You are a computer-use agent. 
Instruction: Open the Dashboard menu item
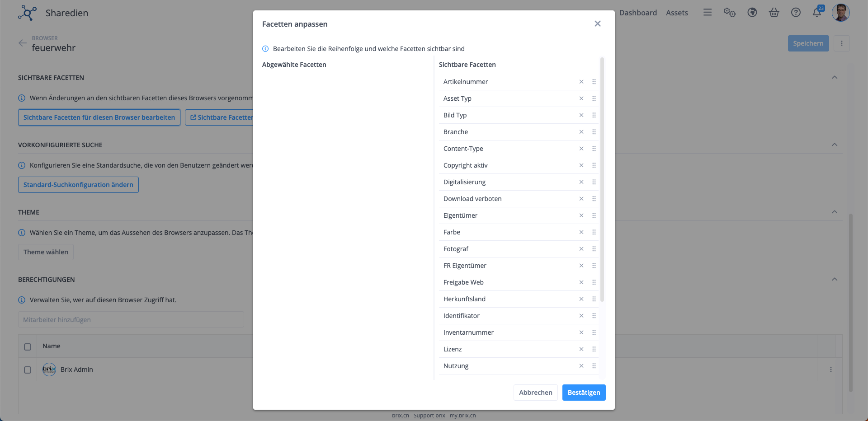[x=638, y=13]
